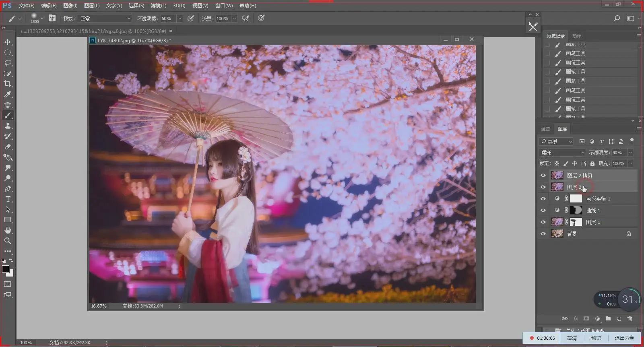Open the blend mode 柔光 dropdown
The image size is (644, 347).
coord(562,153)
